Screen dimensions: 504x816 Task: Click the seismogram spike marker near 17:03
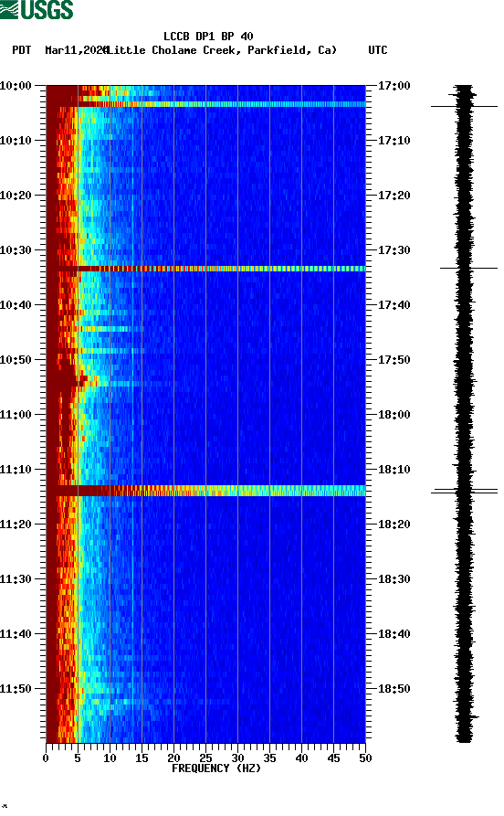coord(464,107)
